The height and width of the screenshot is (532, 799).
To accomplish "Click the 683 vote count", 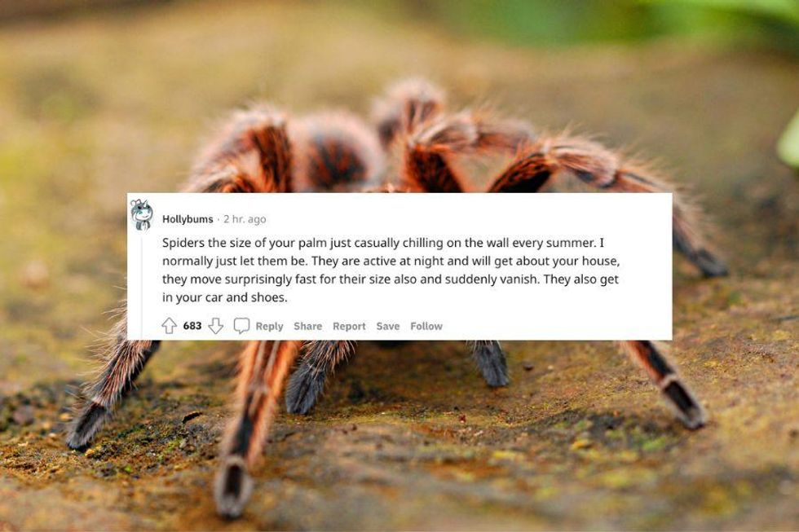I will (192, 326).
